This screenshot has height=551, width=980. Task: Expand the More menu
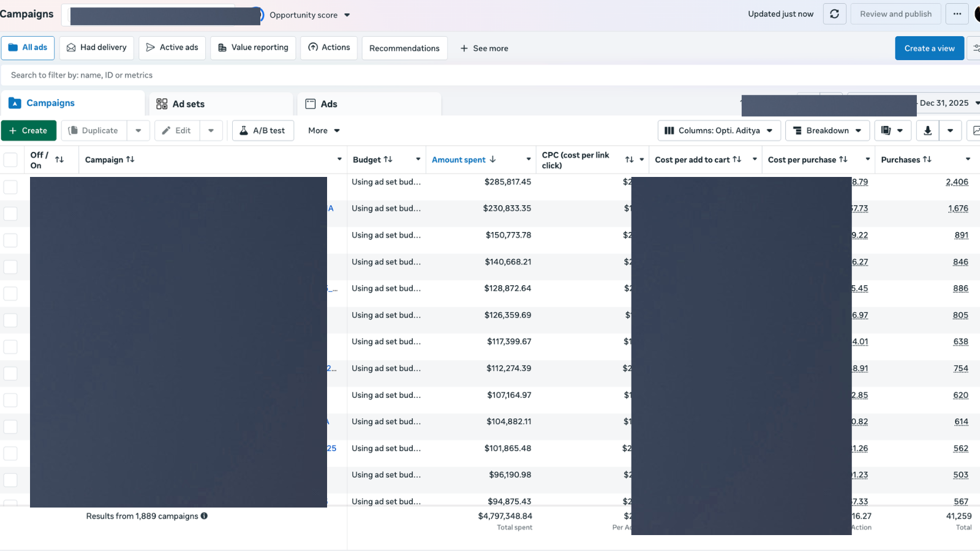coord(324,130)
